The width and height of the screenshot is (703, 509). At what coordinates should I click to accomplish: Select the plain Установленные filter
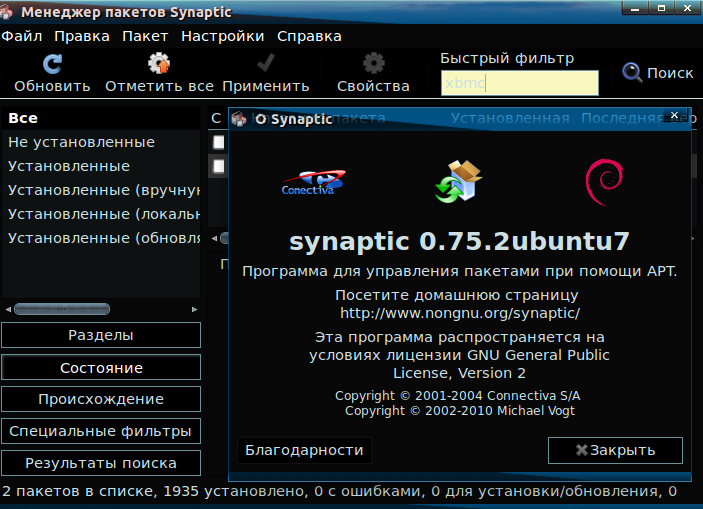point(101,166)
